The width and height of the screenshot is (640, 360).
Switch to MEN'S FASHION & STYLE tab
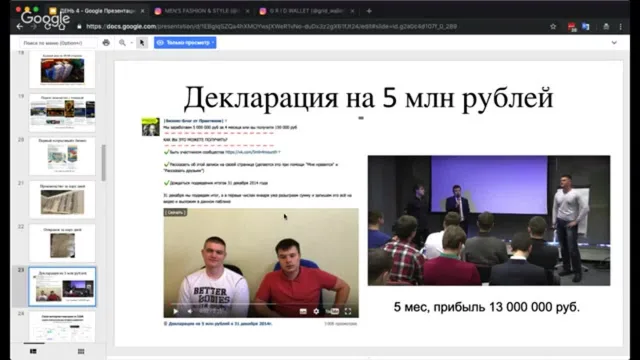(x=202, y=11)
